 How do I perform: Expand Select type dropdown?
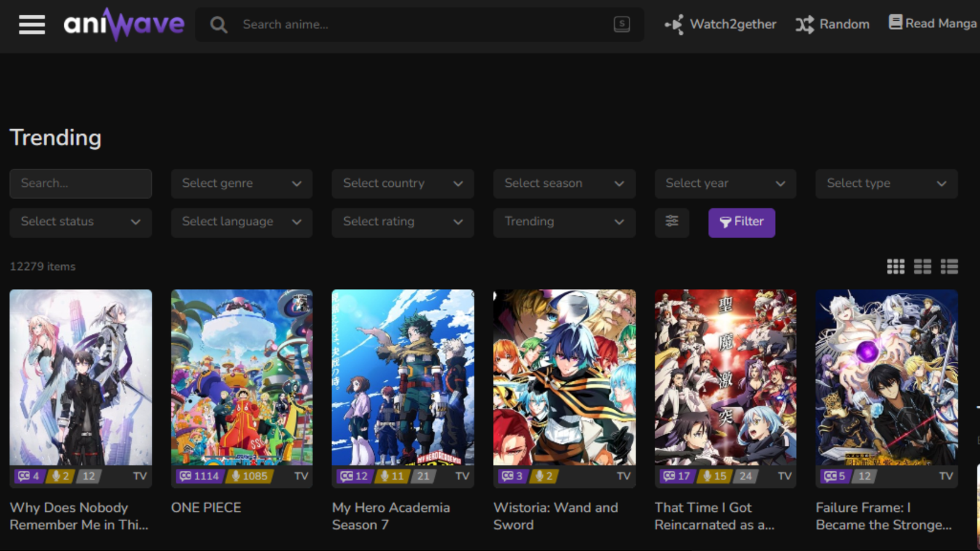click(886, 184)
